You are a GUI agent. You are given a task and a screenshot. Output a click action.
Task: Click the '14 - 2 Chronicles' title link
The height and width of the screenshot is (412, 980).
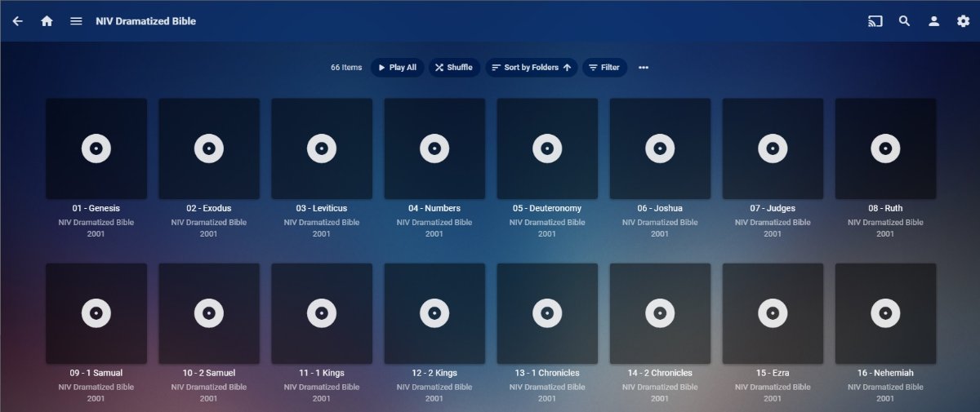pos(660,373)
